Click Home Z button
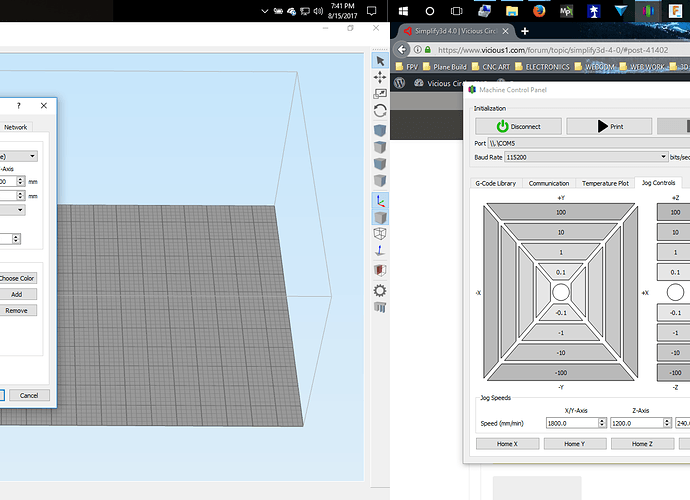The width and height of the screenshot is (690, 500). point(642,444)
